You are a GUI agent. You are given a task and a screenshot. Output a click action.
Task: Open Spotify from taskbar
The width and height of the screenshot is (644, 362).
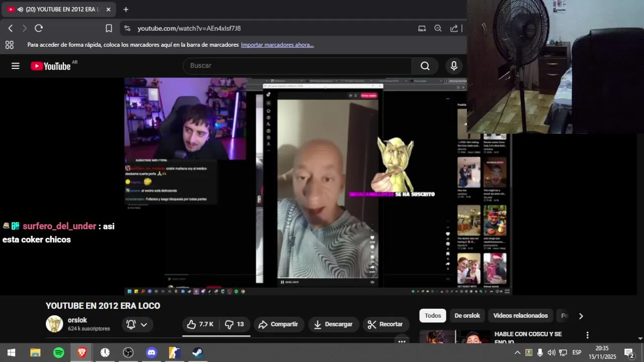point(58,352)
